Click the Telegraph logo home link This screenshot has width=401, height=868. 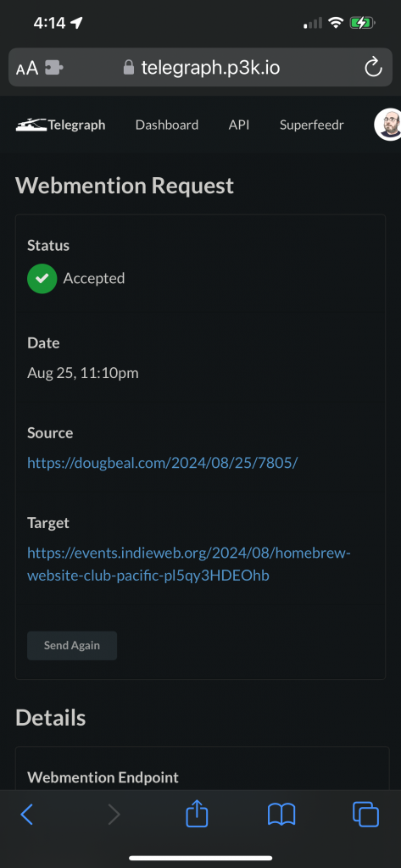click(x=60, y=125)
